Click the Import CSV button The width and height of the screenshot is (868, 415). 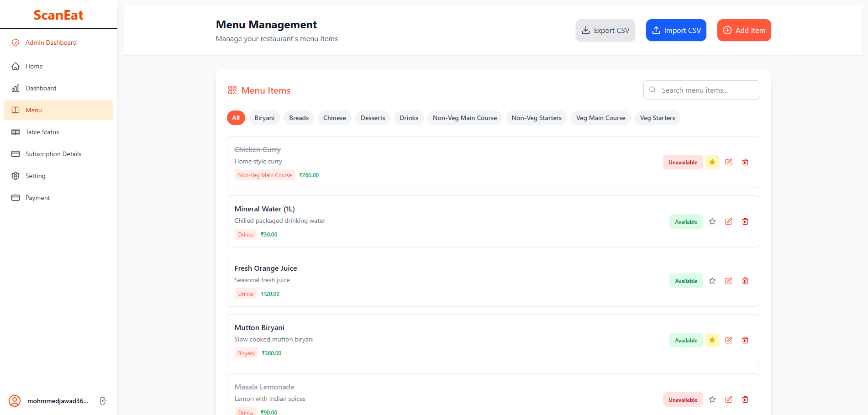pyautogui.click(x=676, y=30)
